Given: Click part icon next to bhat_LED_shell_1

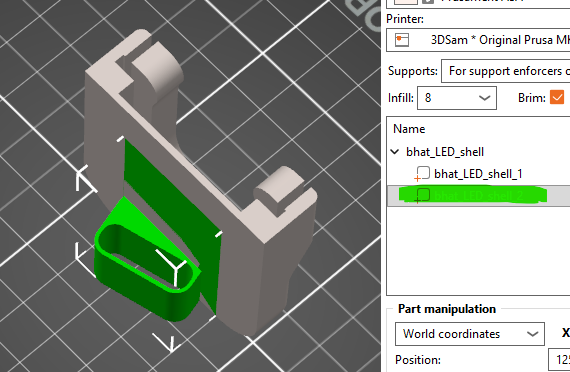Looking at the screenshot, I should pos(422,174).
